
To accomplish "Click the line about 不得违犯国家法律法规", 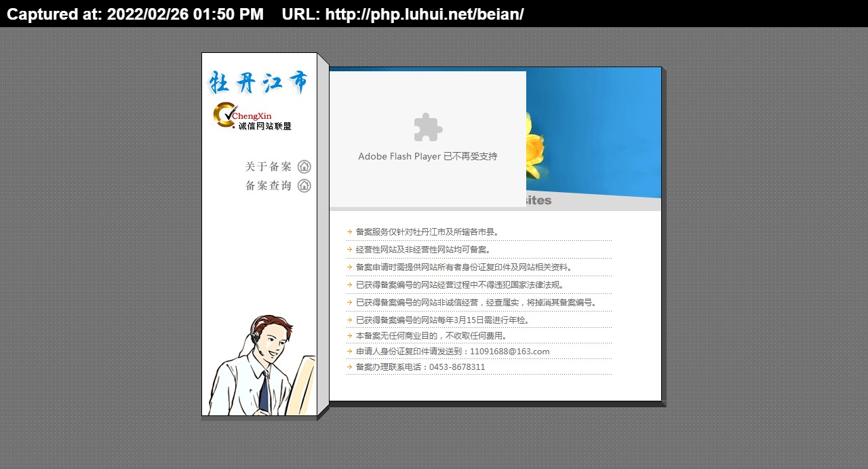I will 460,284.
